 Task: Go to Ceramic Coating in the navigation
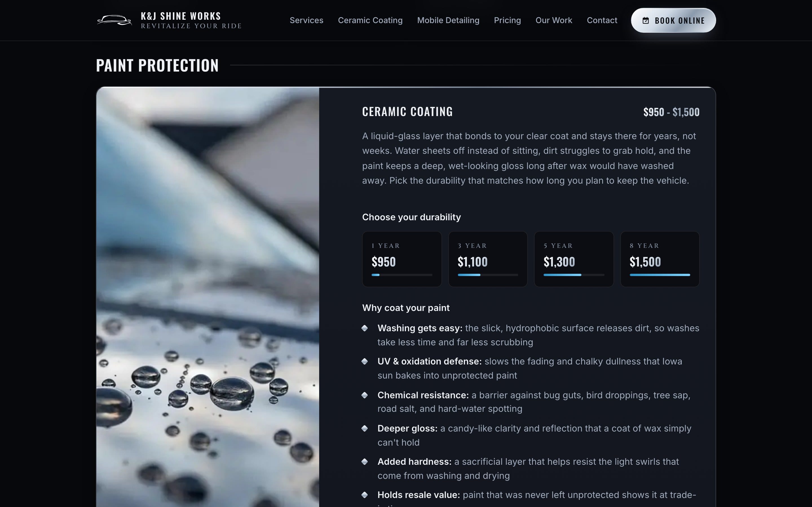370,20
